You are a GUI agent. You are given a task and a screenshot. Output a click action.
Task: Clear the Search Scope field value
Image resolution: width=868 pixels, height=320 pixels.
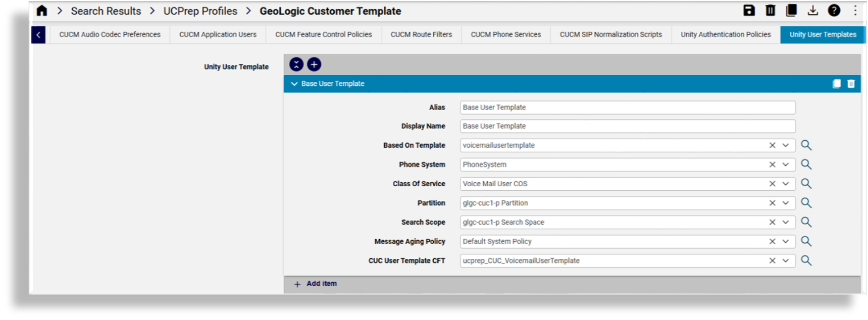point(772,223)
